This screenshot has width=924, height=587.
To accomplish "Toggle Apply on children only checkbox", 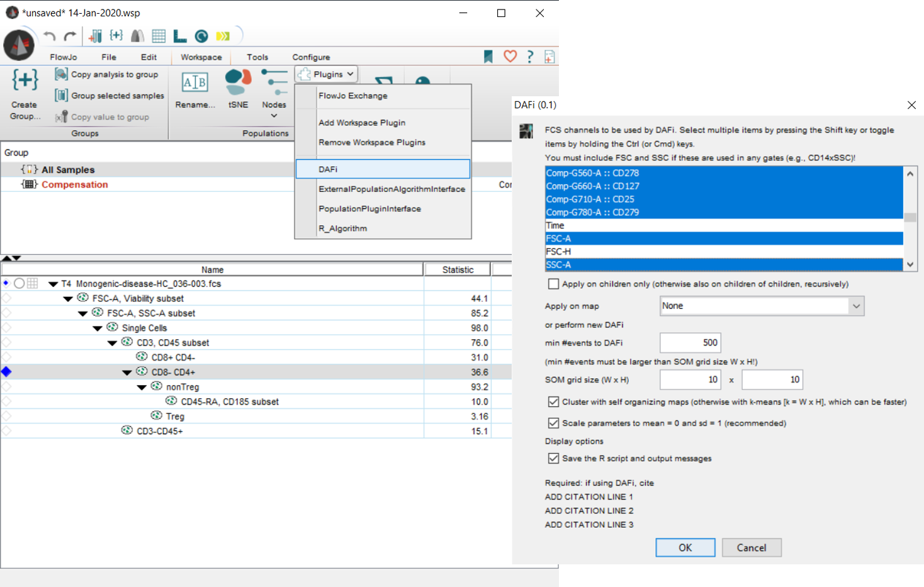I will tap(553, 284).
